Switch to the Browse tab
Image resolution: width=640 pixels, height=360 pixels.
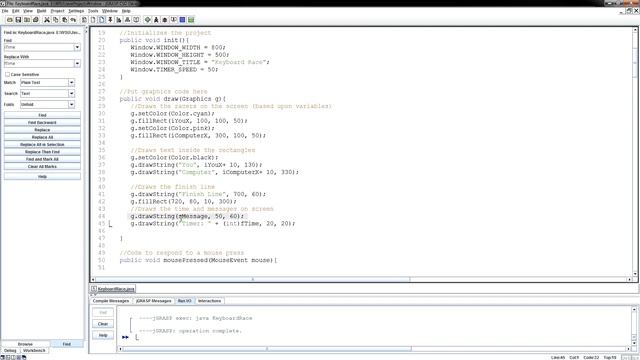25,344
